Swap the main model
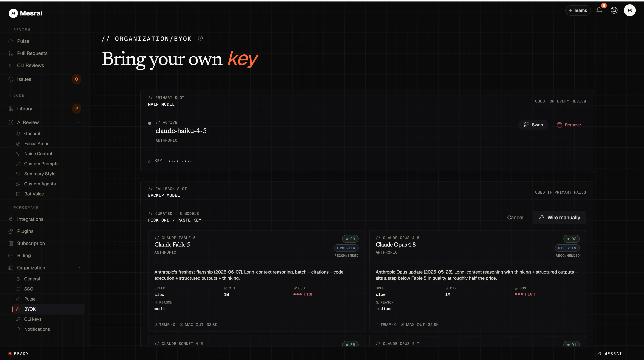644x360 pixels. pyautogui.click(x=533, y=125)
